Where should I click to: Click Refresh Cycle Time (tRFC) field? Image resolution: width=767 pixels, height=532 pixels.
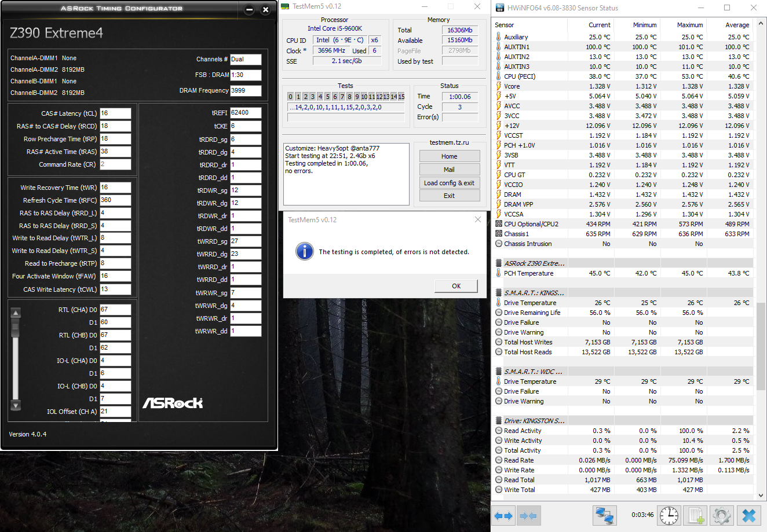pyautogui.click(x=115, y=200)
